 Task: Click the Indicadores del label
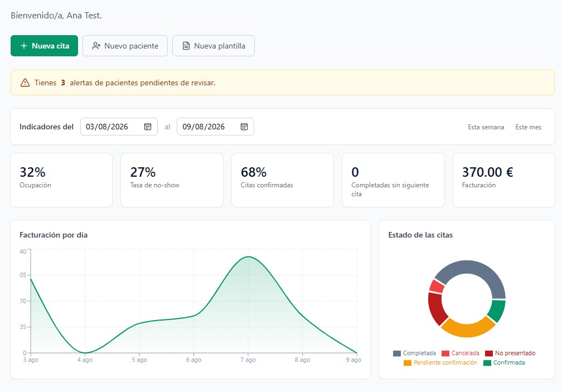point(46,127)
